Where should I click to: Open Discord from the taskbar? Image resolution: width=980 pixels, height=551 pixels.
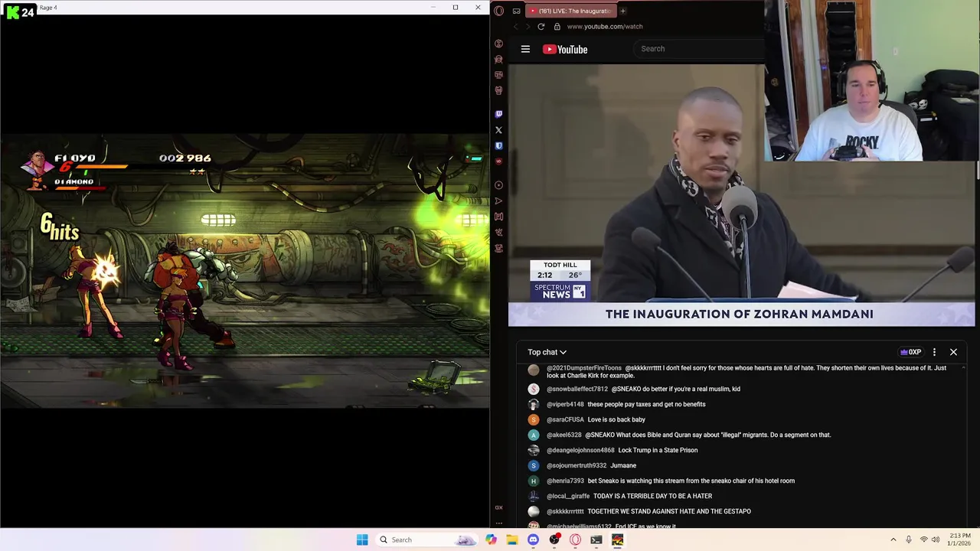(533, 540)
